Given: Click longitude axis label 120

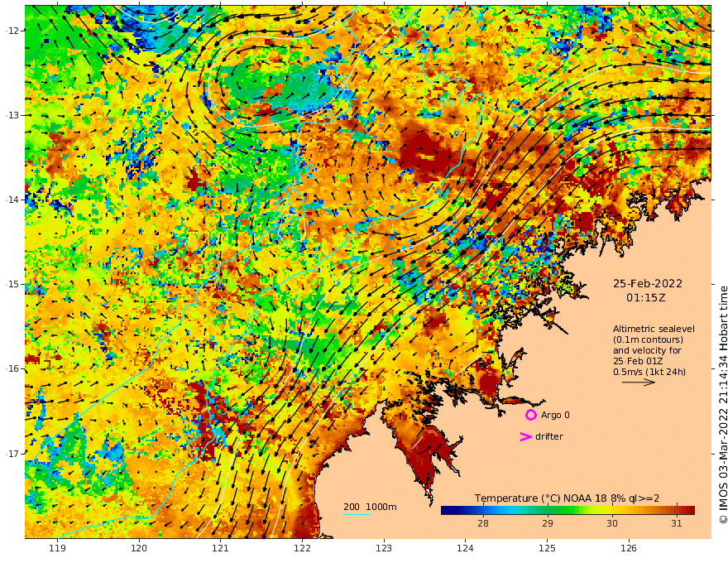Looking at the screenshot, I should coord(139,548).
